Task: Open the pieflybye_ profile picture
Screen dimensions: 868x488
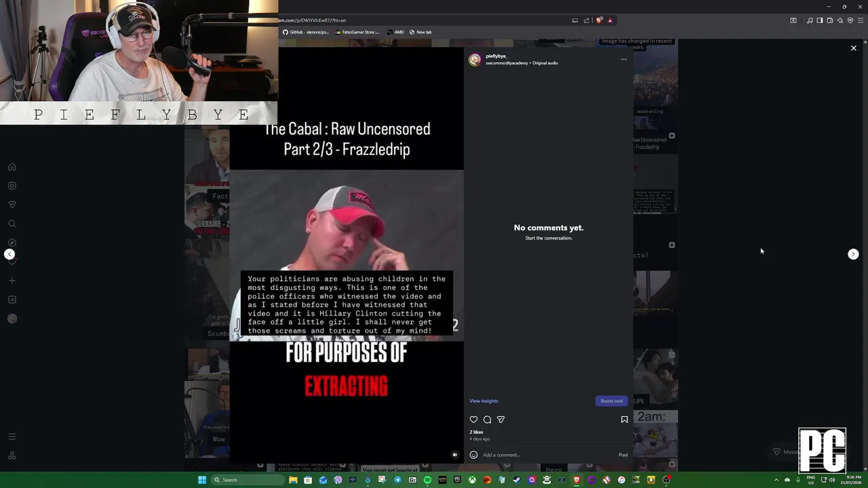Action: [x=475, y=60]
